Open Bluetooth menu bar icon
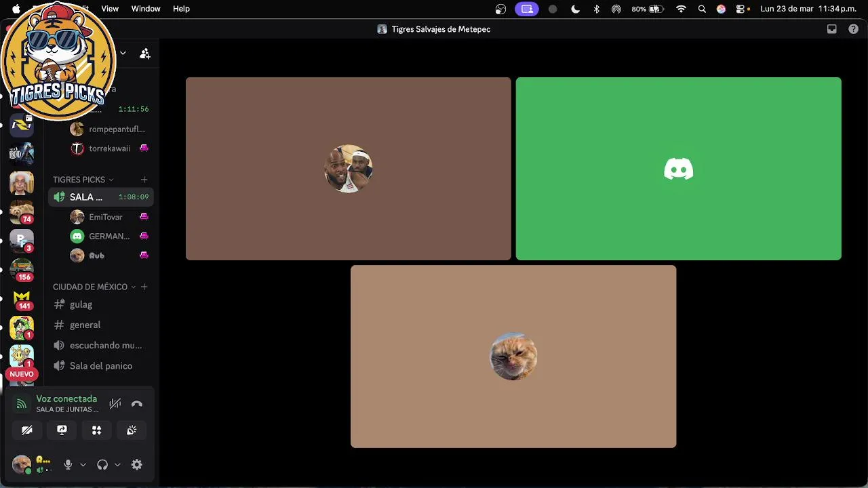 597,9
